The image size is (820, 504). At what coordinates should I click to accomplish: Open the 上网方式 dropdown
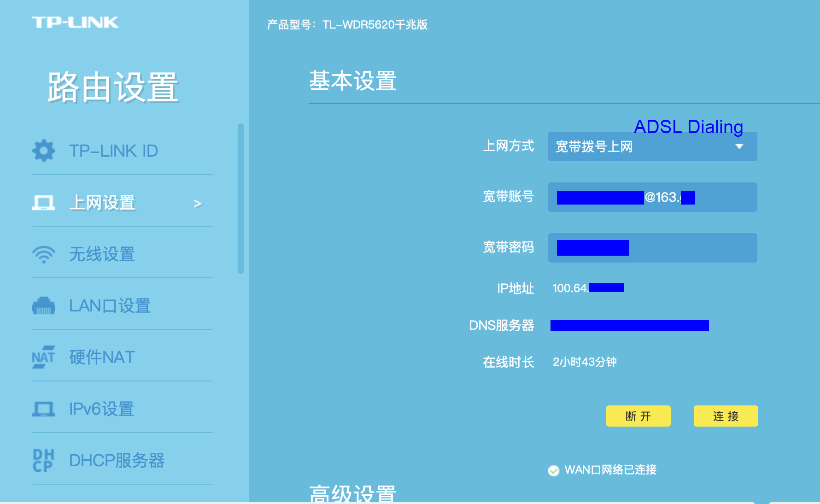click(652, 147)
